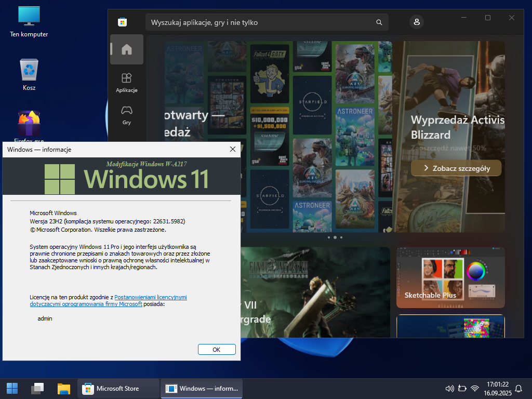Screen dimensions: 532x399
Task: Open the Sketchable Plus promo tile
Action: (450, 277)
